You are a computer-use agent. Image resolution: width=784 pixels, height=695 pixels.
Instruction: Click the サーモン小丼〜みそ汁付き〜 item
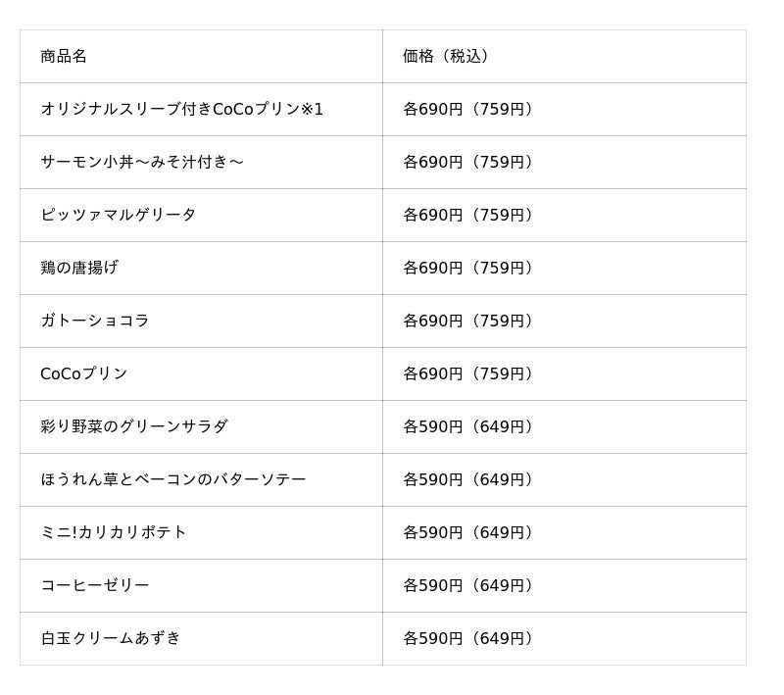click(142, 163)
